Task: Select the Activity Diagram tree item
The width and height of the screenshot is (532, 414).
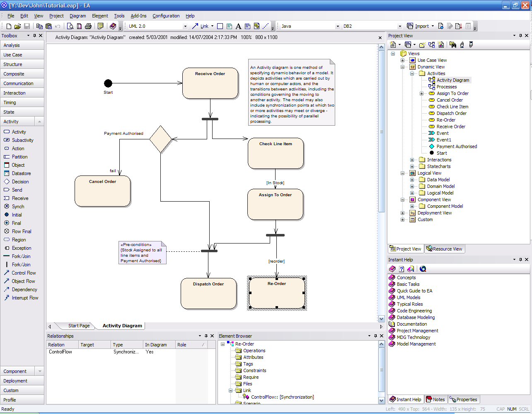Action: point(452,80)
